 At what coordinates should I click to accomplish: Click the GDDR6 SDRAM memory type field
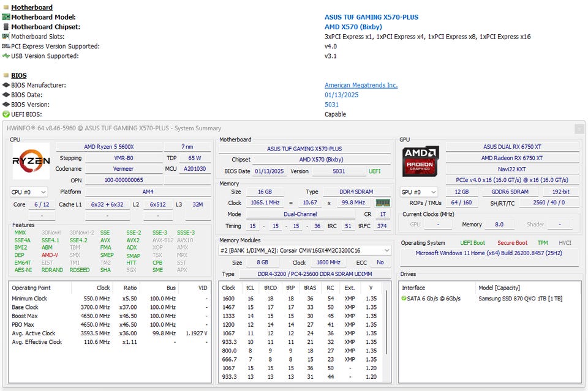coord(510,192)
